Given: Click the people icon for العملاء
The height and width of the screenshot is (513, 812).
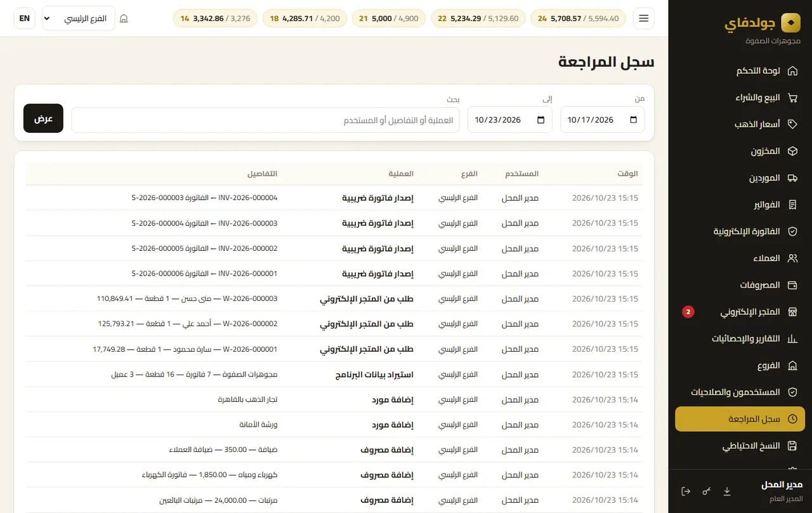Looking at the screenshot, I should [x=792, y=258].
